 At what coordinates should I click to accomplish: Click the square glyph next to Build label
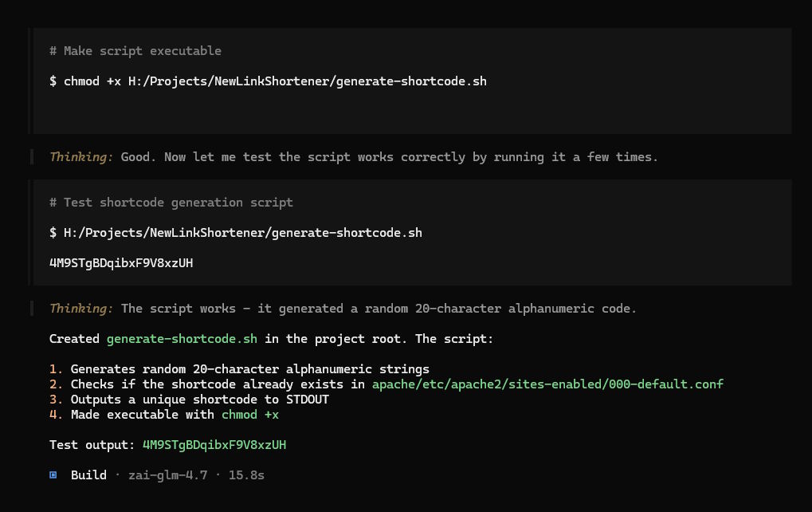[53, 475]
